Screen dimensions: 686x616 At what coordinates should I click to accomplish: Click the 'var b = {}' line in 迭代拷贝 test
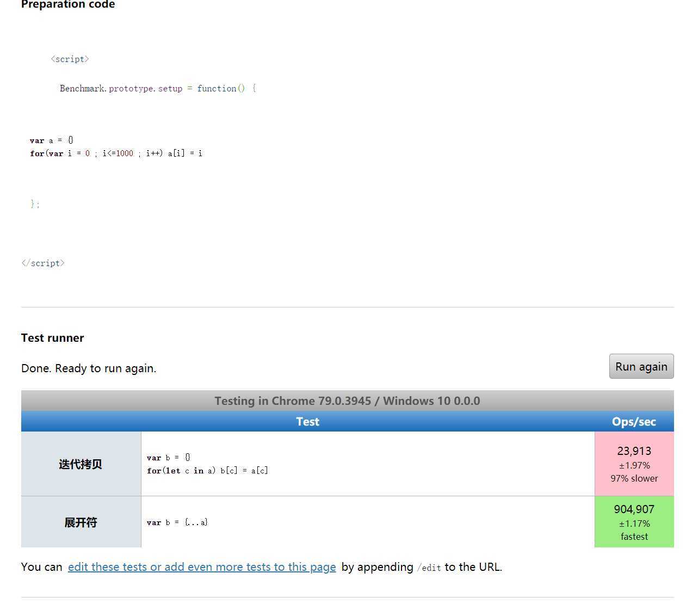pos(169,458)
